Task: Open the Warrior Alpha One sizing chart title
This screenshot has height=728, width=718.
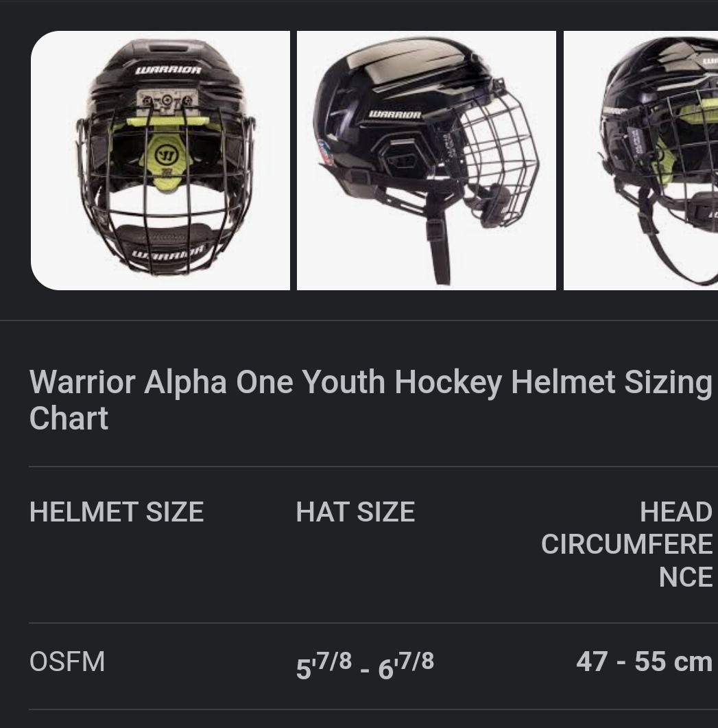Action: (x=370, y=399)
